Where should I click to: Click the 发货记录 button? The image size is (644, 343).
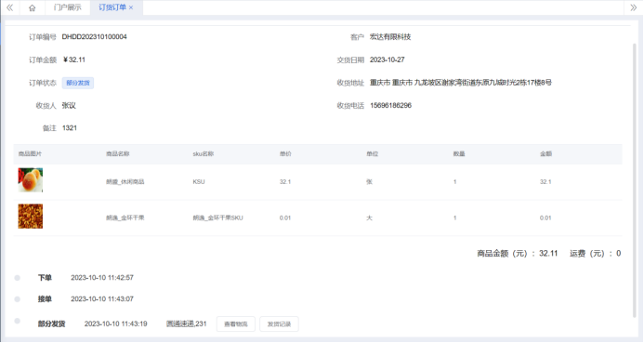pyautogui.click(x=280, y=324)
